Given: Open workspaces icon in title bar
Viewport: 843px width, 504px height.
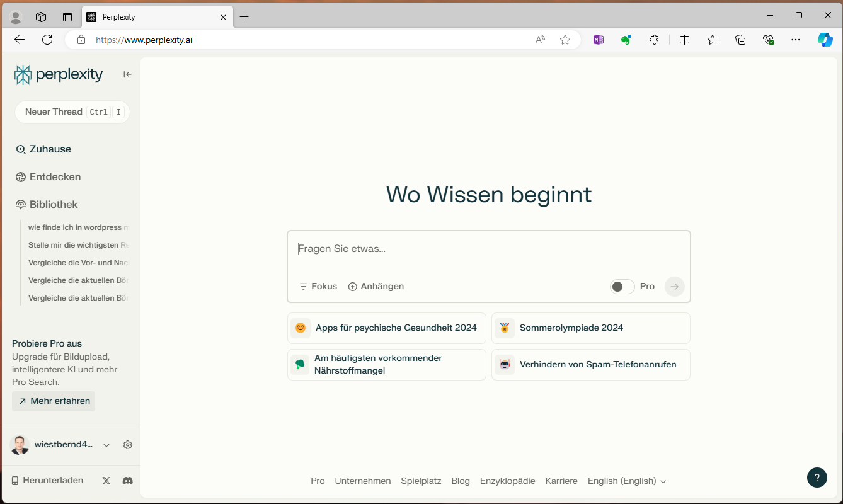Looking at the screenshot, I should point(42,17).
